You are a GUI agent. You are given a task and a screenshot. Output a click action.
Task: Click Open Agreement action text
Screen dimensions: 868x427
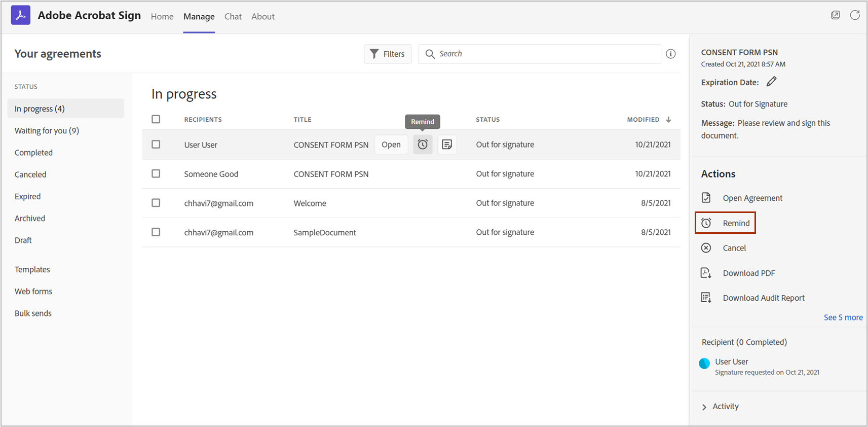(x=752, y=198)
